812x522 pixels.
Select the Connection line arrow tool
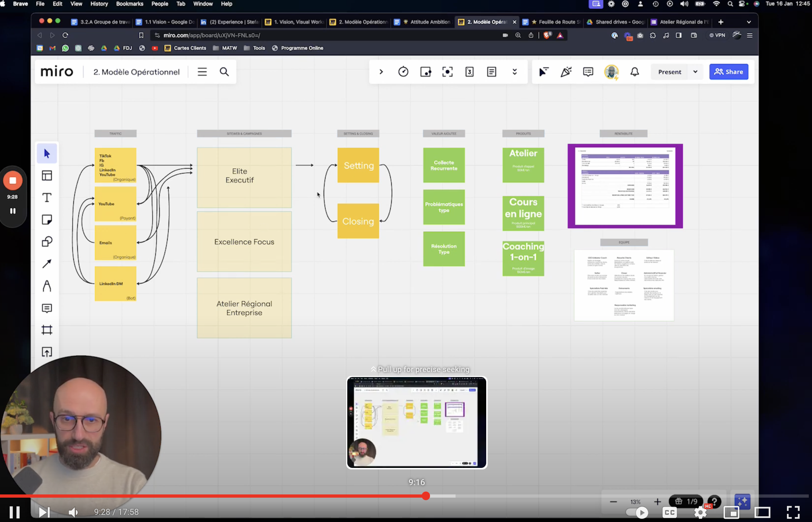coord(47,264)
